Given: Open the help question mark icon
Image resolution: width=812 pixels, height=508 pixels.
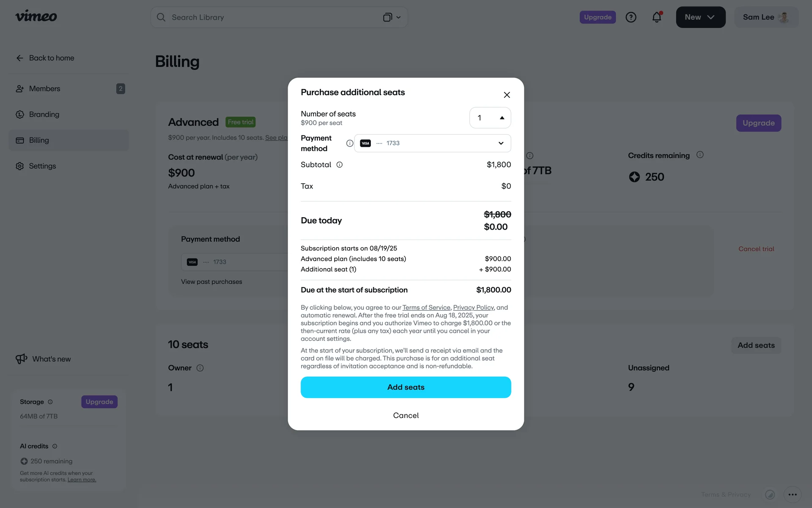Looking at the screenshot, I should (631, 17).
